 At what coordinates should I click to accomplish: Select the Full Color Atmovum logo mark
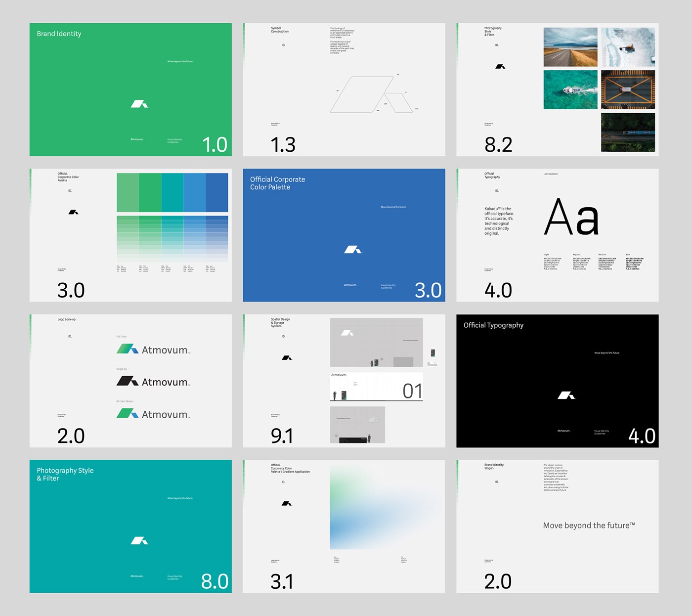coord(127,349)
